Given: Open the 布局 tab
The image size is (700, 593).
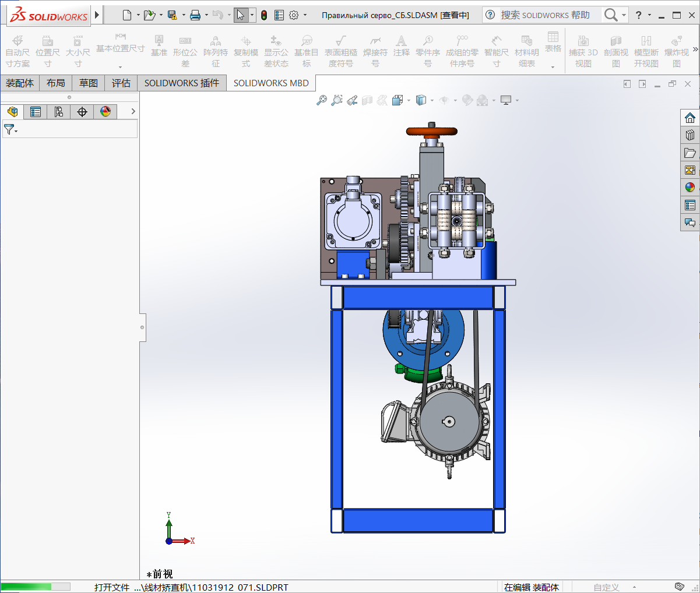Looking at the screenshot, I should 56,83.
